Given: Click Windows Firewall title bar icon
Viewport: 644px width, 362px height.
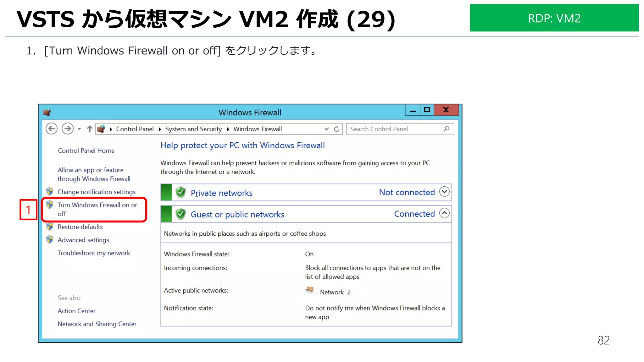Looking at the screenshot, I should click(x=47, y=112).
